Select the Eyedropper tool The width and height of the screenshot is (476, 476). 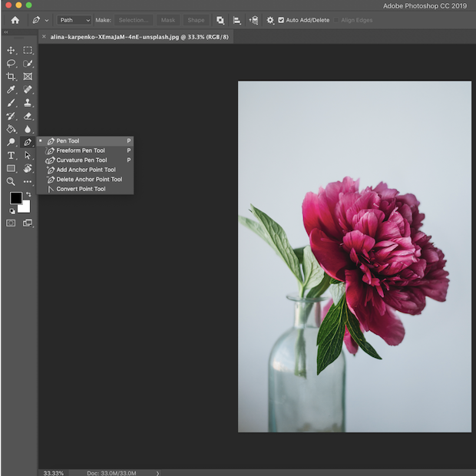click(11, 90)
